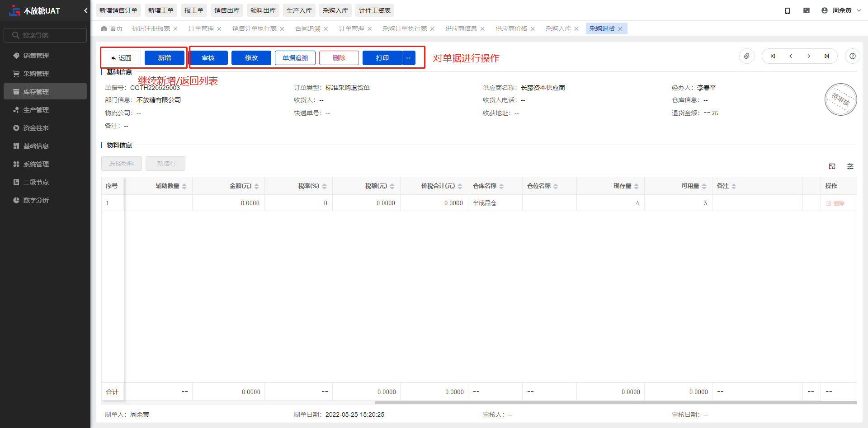The image size is (868, 428).
Task: Open the column settings icon
Action: coord(850,166)
